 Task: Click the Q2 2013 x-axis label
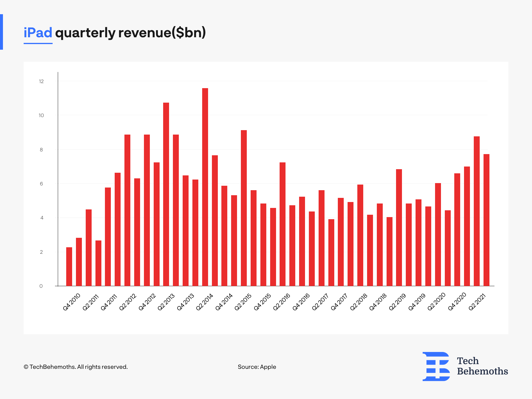tap(166, 302)
